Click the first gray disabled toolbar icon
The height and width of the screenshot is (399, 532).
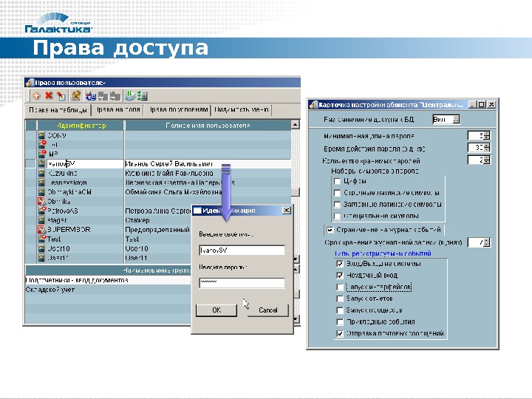[103, 96]
